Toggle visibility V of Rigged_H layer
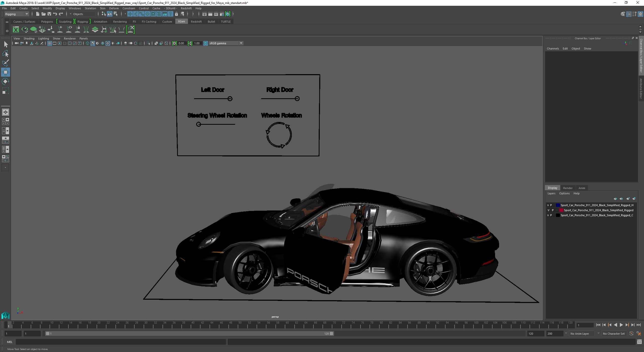The height and width of the screenshot is (352, 644). (x=548, y=205)
